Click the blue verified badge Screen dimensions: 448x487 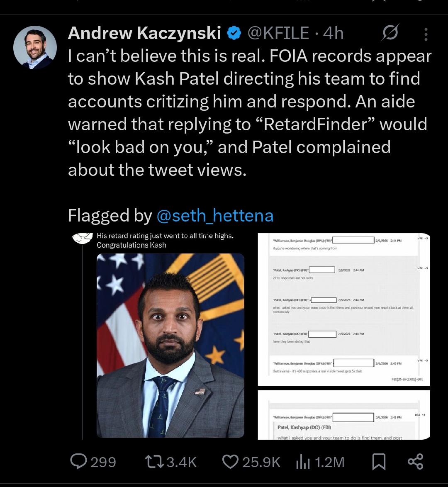click(234, 33)
